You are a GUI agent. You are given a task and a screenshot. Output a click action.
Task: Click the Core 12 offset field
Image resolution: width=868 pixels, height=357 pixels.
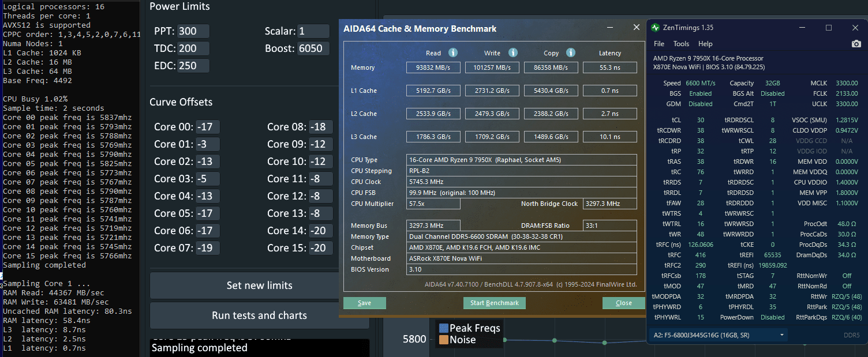coord(321,196)
